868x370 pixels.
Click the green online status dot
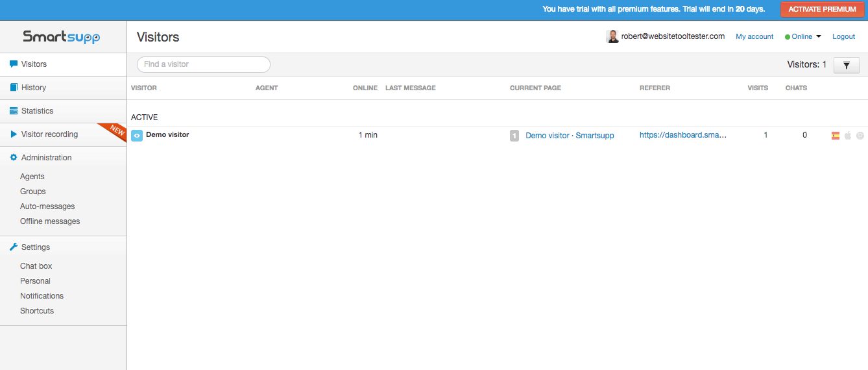788,37
